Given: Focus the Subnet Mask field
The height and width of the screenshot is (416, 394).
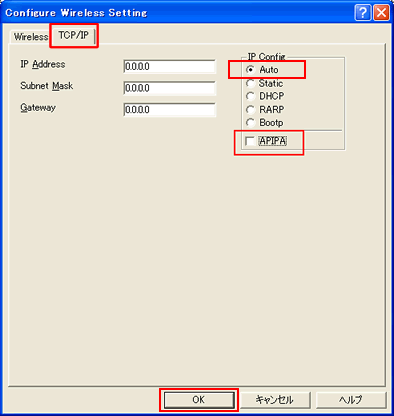Looking at the screenshot, I should [x=170, y=88].
